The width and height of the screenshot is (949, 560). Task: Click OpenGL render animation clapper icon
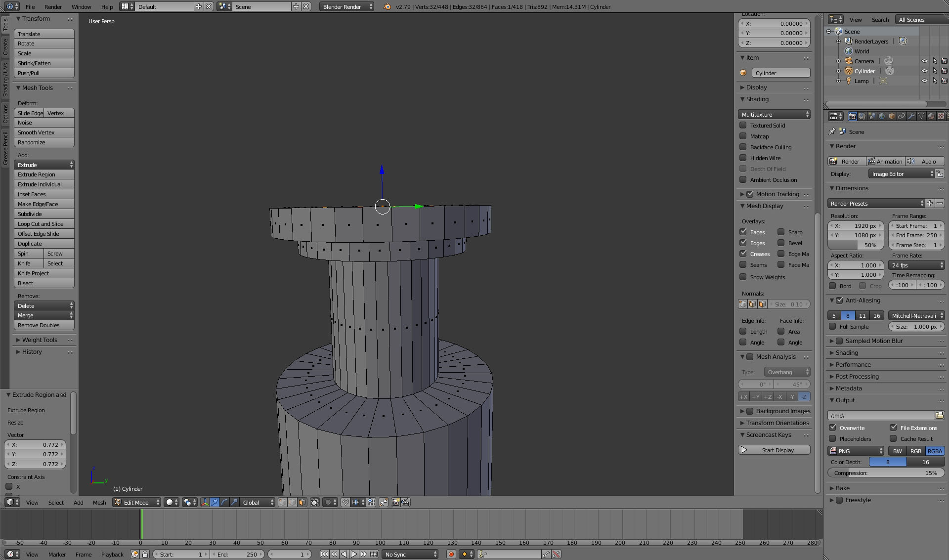click(405, 502)
